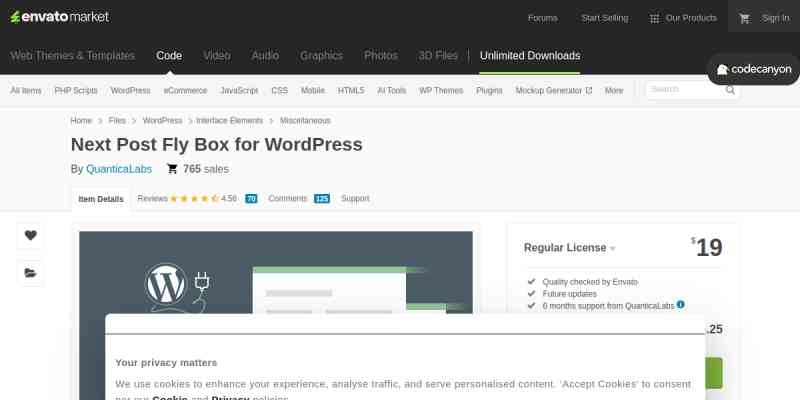The image size is (800, 400).
Task: Click the 70 reviews count badge
Action: point(251,198)
